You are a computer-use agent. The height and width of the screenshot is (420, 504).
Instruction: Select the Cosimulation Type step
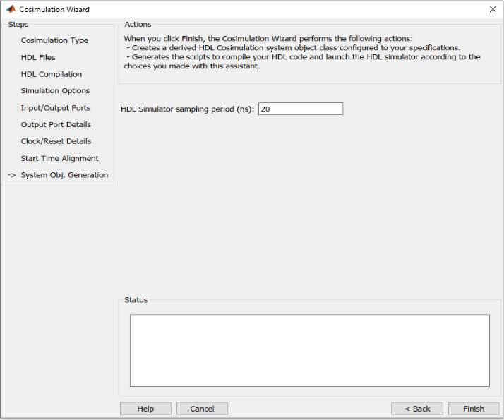[54, 40]
